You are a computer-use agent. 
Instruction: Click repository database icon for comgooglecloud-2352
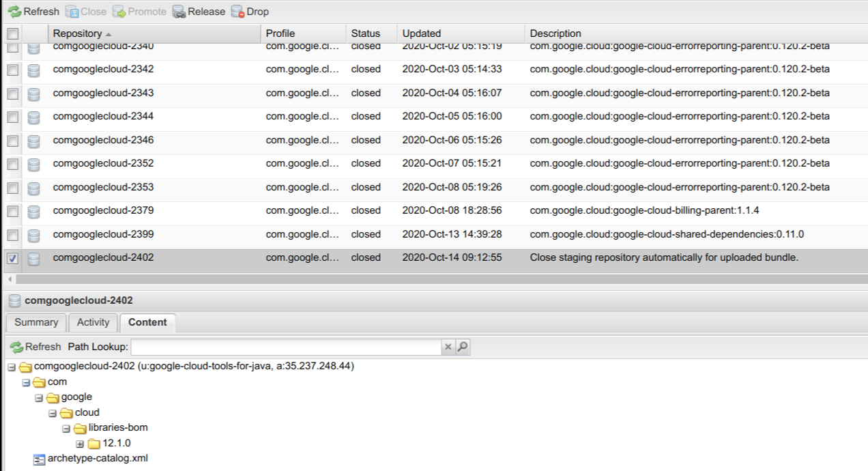33,164
